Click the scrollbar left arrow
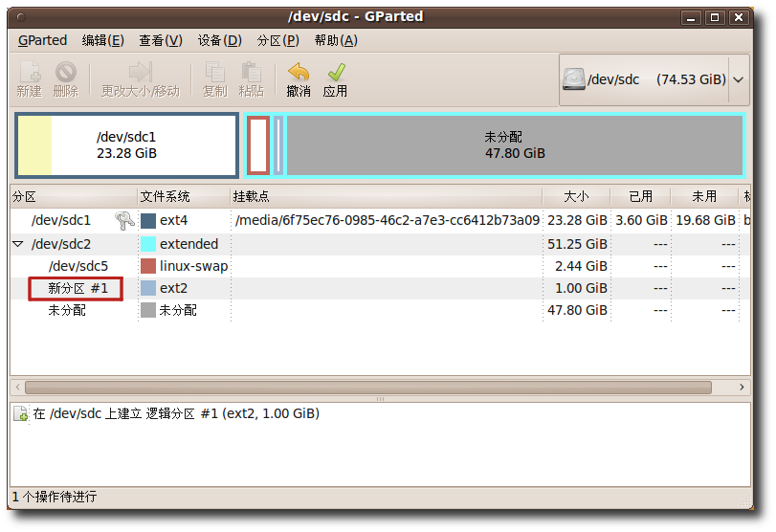The image size is (776, 532). click(18, 387)
